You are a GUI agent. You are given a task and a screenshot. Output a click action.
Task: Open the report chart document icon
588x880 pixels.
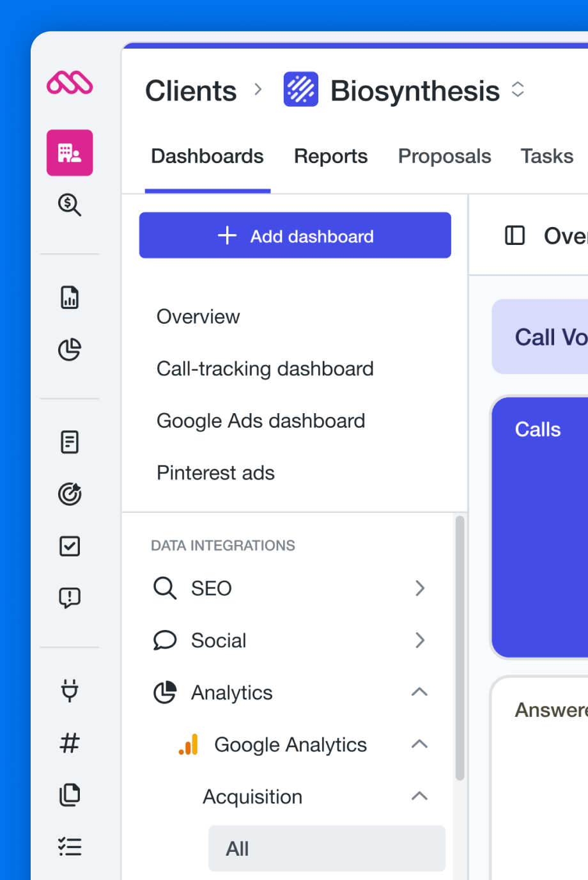(x=70, y=297)
